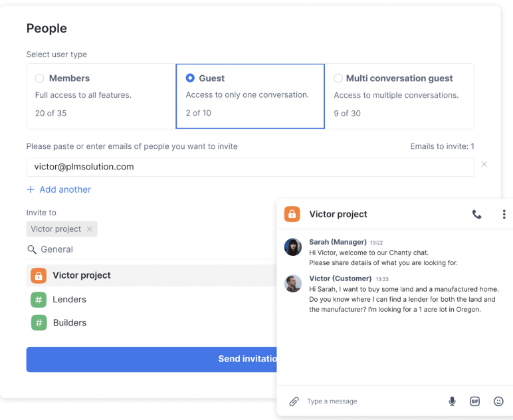Start a voice call in Victor project
513x420 pixels.
(x=476, y=214)
